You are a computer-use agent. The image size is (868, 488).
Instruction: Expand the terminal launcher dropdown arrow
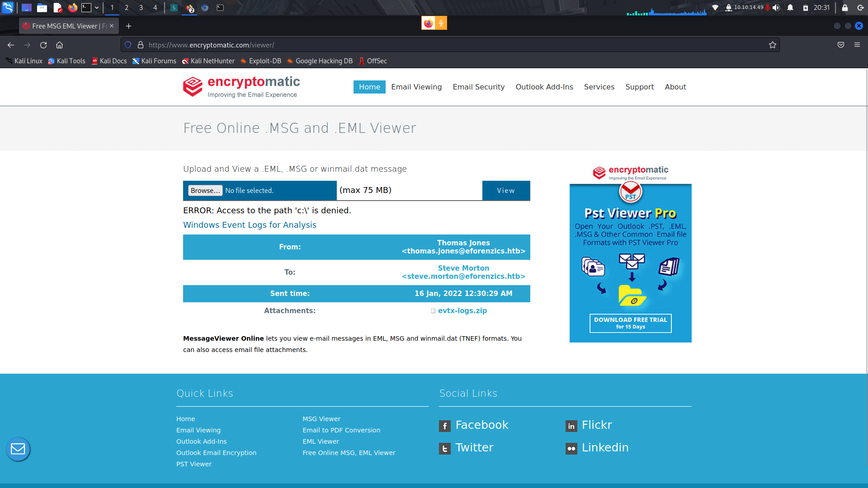(x=97, y=8)
